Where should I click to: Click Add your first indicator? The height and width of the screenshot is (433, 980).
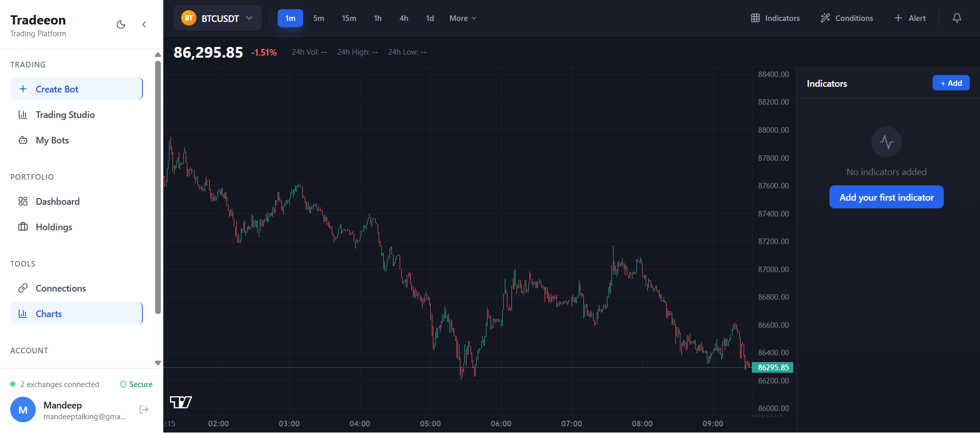[887, 197]
